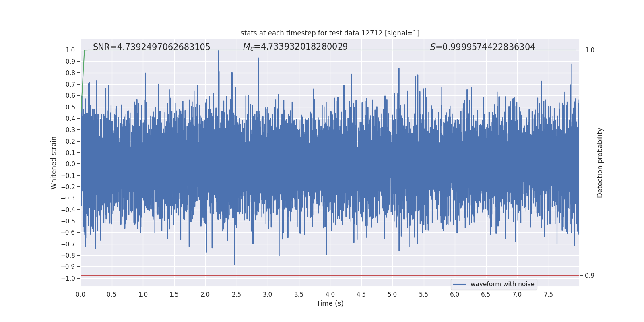Select the 2.0 tick label on the time axis
The height and width of the screenshot is (322, 644).
coord(205,295)
